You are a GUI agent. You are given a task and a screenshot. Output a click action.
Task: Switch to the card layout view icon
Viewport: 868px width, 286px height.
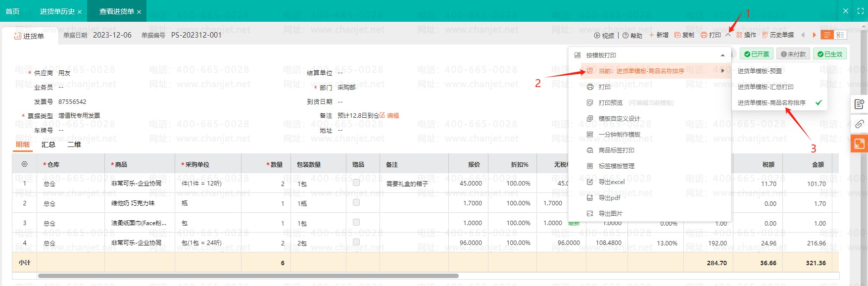(x=840, y=35)
